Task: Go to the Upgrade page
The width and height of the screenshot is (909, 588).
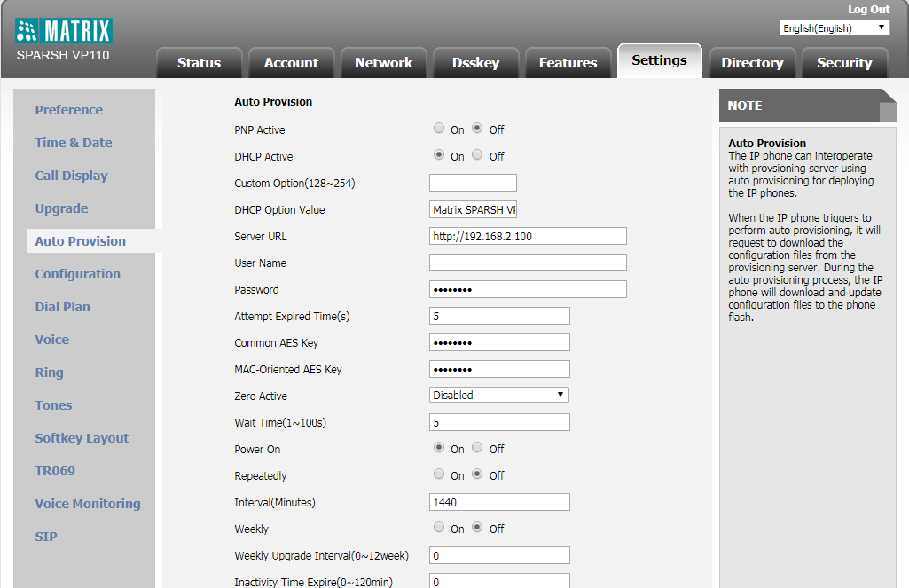Action: point(61,208)
